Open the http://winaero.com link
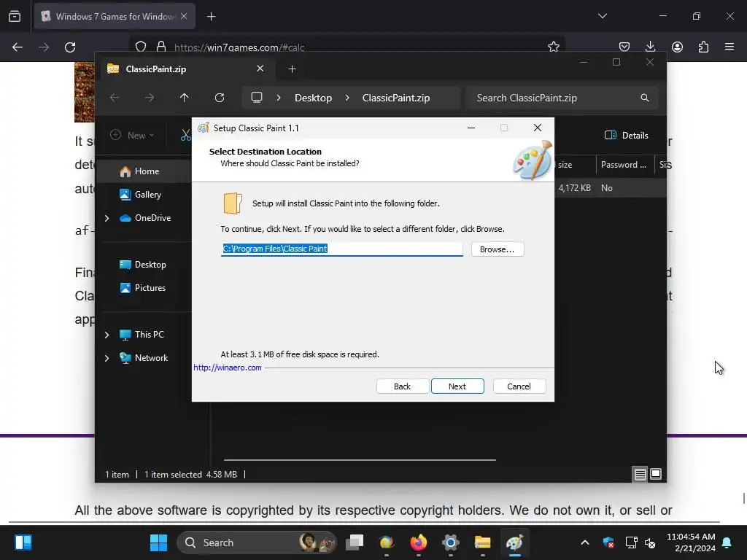This screenshot has width=747, height=560. coord(228,367)
